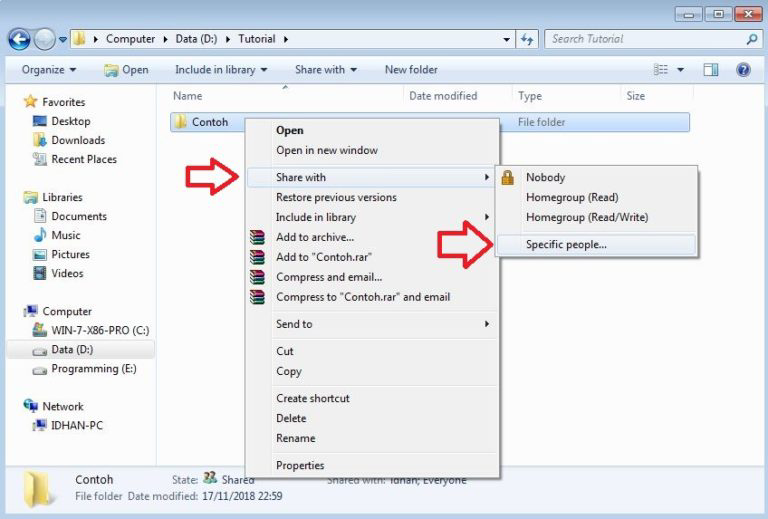Open the Share with toolbar dropdown
Screen dimensions: 768x519
coord(326,70)
